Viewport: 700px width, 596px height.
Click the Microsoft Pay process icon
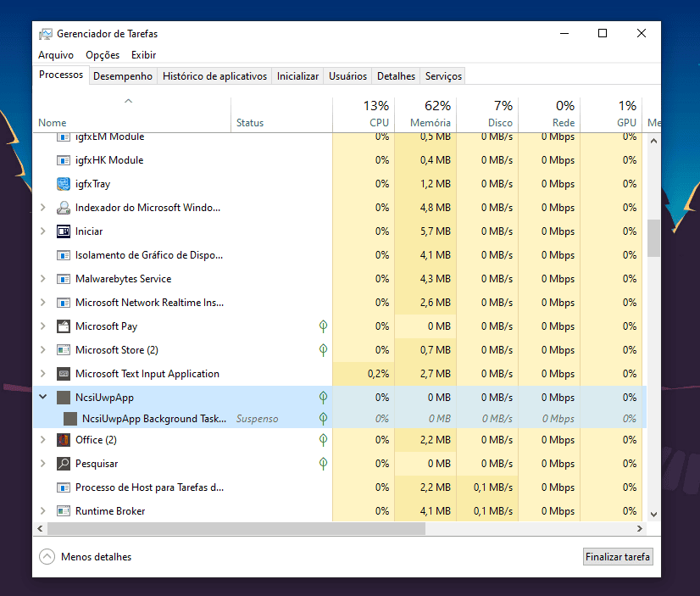coord(64,326)
